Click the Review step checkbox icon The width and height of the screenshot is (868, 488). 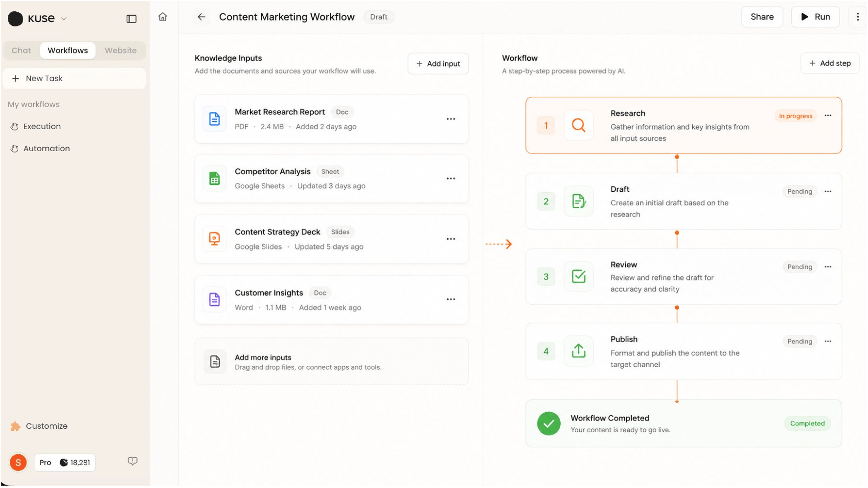(578, 277)
